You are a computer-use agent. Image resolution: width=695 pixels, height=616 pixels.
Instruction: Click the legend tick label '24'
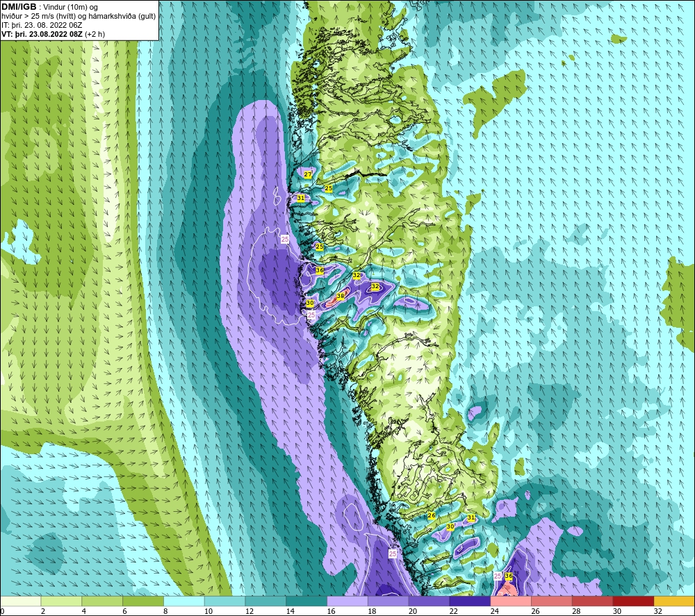(494, 611)
